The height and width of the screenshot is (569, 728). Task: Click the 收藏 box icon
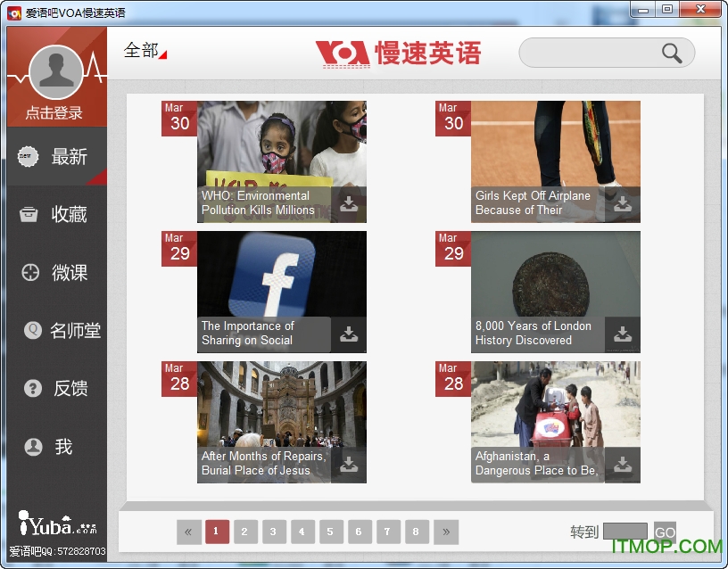pos(29,214)
